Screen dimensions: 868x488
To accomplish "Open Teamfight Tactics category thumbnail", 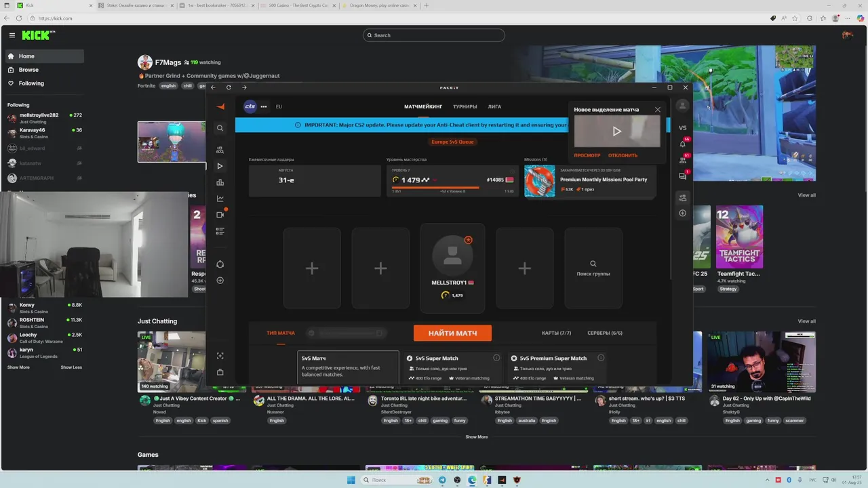I will tap(739, 237).
